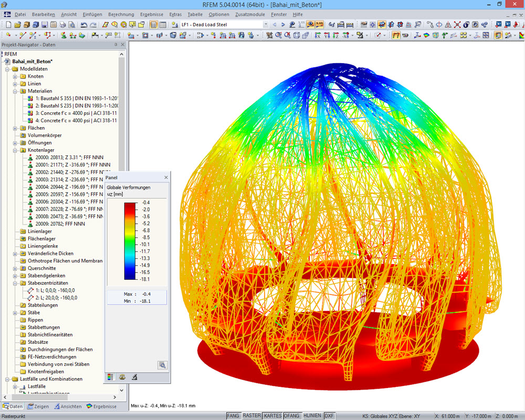
Task: Click navigator vertical scrollbar down arrow
Action: 122,390
